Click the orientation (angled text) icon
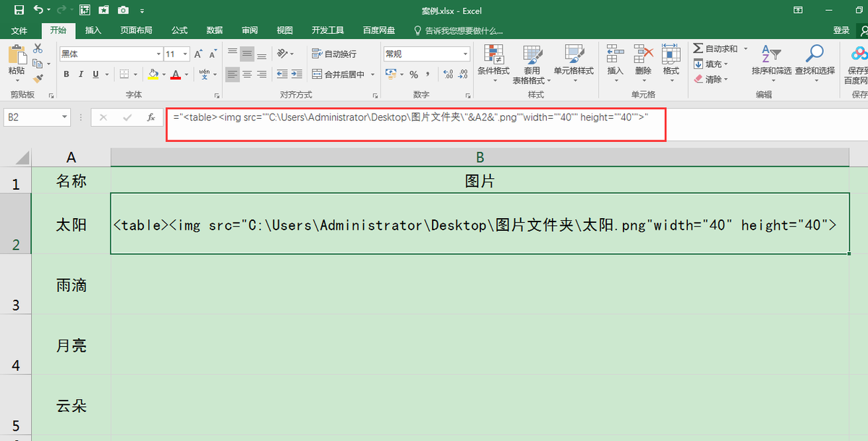Viewport: 868px width, 441px height. click(283, 54)
